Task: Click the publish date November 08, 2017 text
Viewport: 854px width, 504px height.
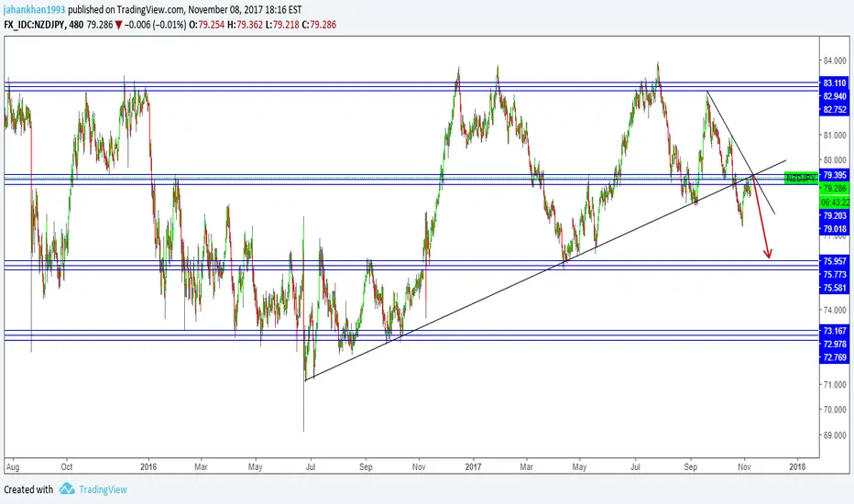Action: point(227,10)
